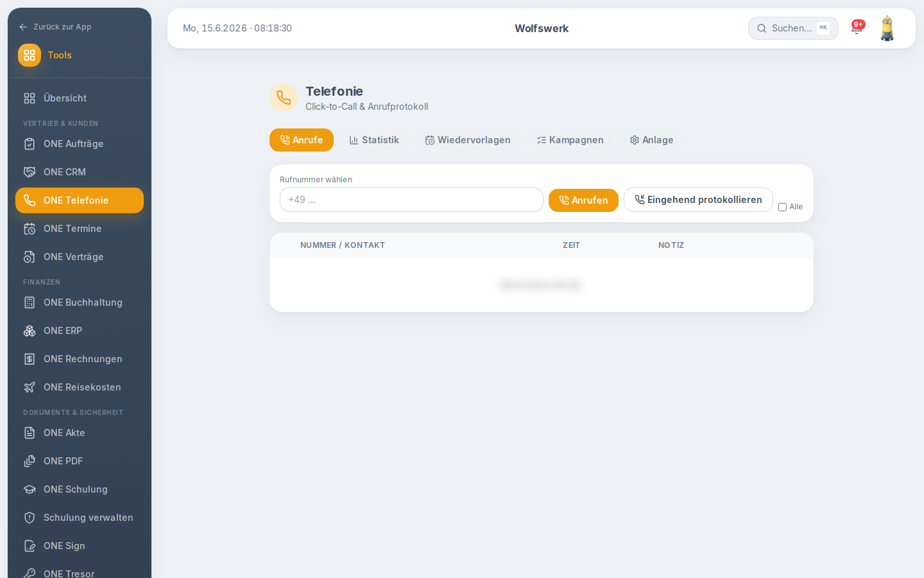Click the Telefonie page header phone icon
The height and width of the screenshot is (578, 924).
tap(284, 98)
